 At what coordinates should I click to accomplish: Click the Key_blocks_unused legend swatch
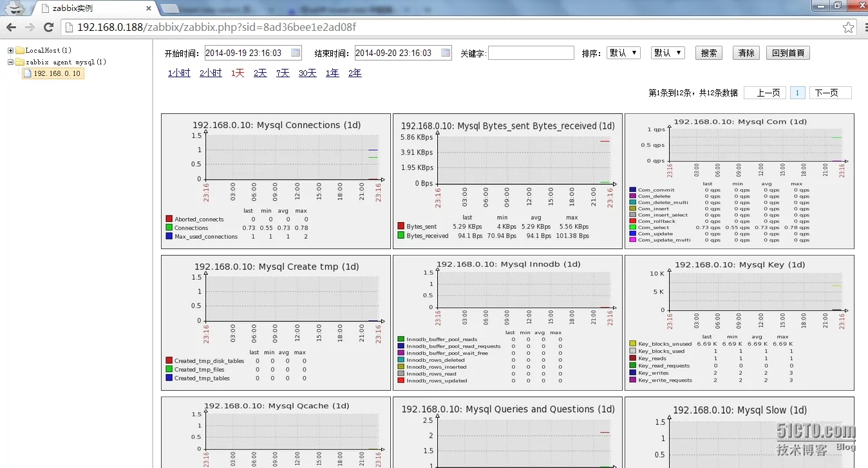click(x=632, y=344)
